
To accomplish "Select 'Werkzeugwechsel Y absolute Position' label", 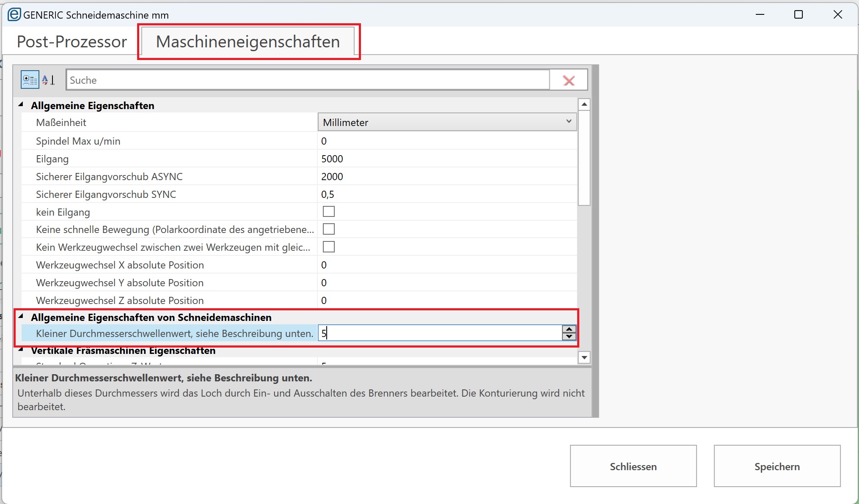I will click(x=120, y=282).
